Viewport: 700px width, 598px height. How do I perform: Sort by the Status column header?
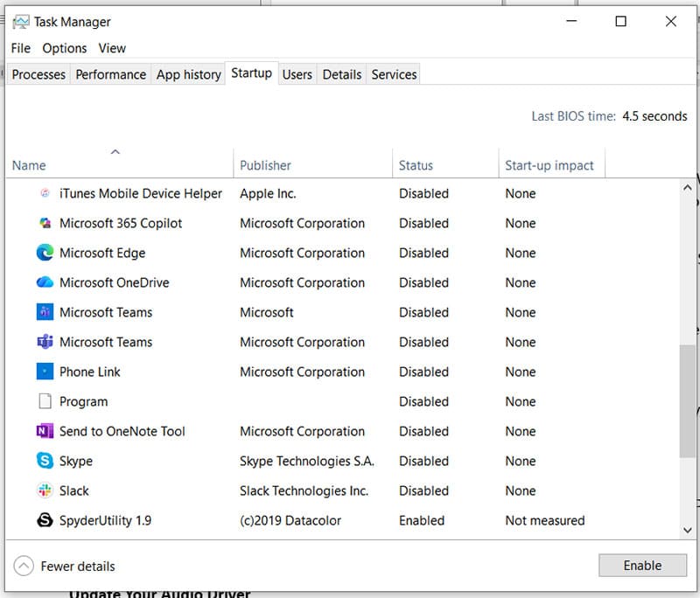(x=416, y=165)
